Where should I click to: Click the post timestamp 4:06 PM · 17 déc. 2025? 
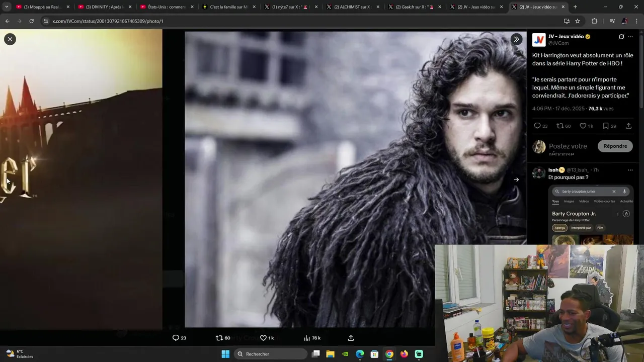click(x=558, y=109)
